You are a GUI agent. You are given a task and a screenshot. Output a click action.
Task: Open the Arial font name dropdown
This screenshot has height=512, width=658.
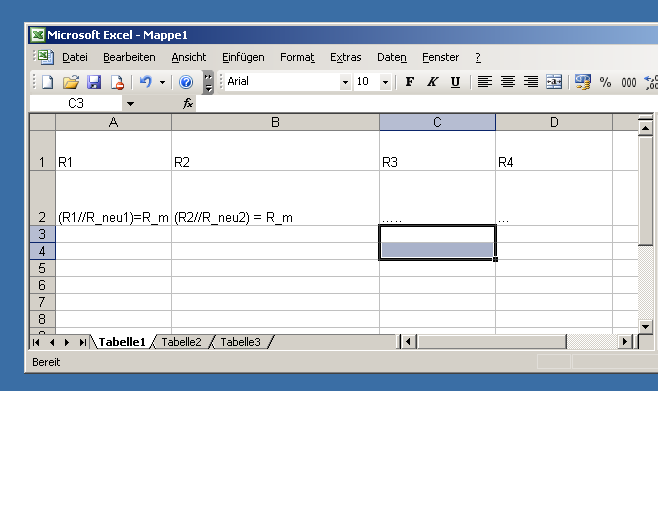click(x=345, y=82)
